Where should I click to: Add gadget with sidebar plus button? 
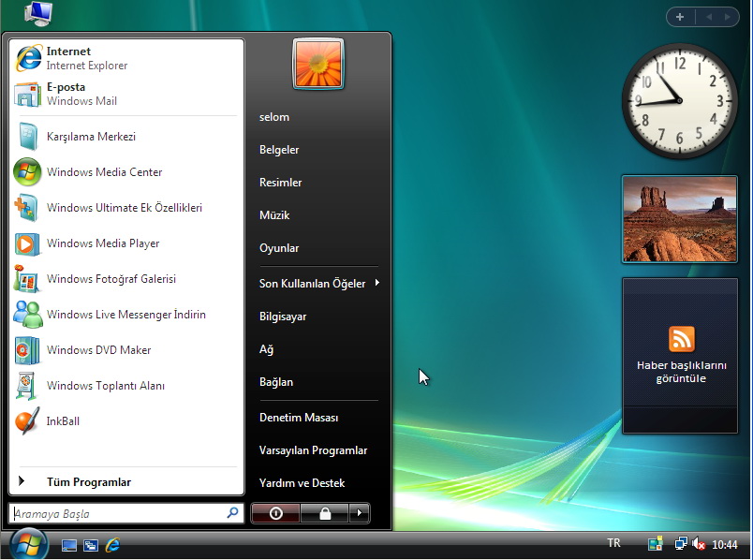680,17
